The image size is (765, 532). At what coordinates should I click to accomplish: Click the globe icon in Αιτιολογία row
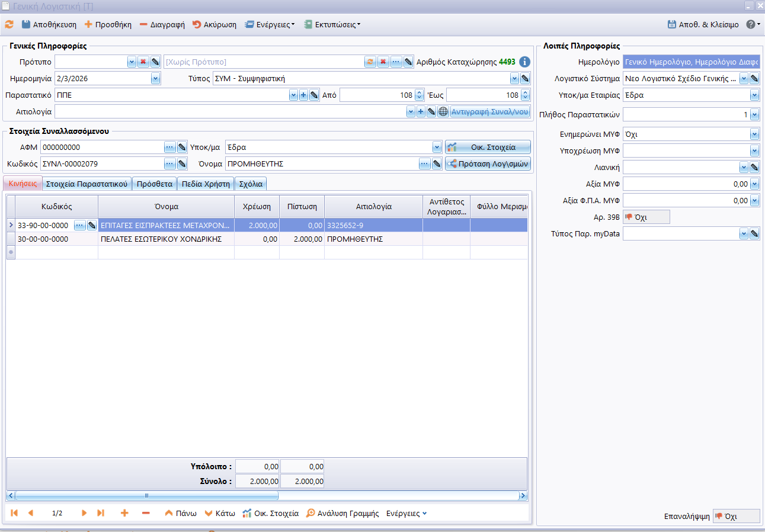pos(443,111)
